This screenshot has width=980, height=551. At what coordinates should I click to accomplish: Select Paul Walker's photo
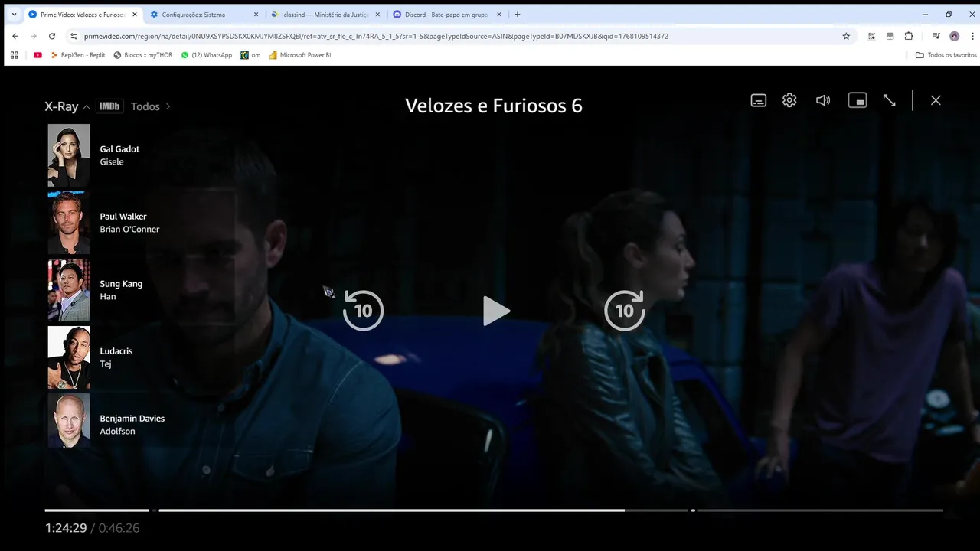[69, 223]
